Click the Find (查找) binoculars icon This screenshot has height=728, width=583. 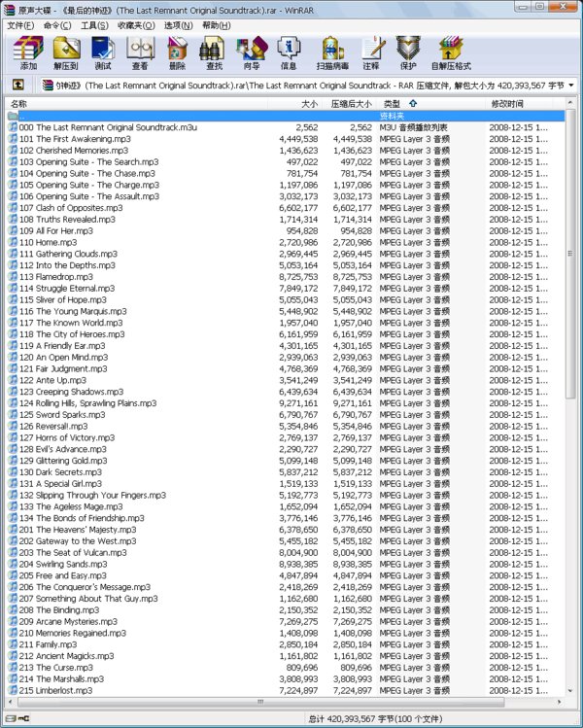(x=214, y=52)
